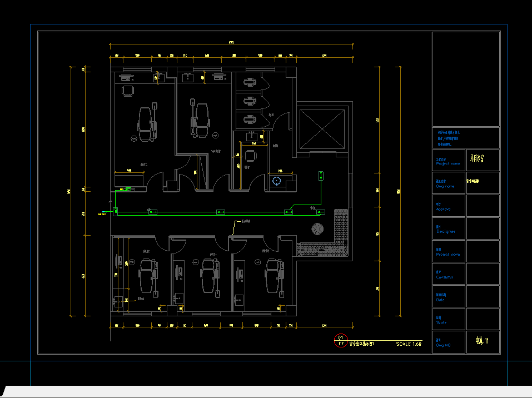The height and width of the screenshot is (398, 532).
Task: Click the green vertical exit sign beside the elevator
Action: coord(321,176)
